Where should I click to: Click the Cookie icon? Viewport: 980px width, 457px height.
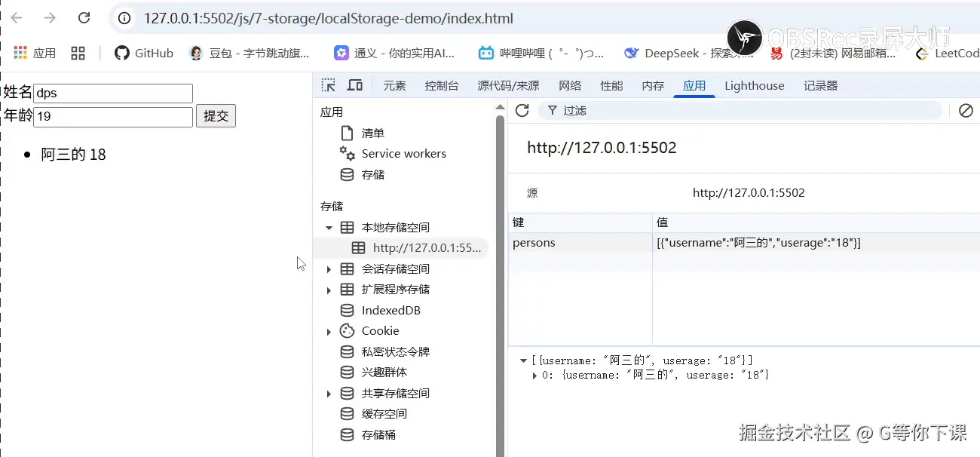click(x=347, y=330)
